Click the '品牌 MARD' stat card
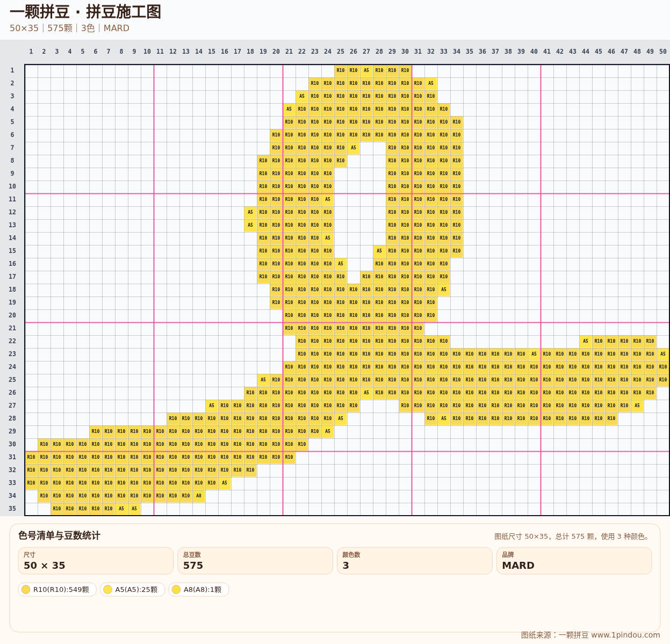Screen dimensions: 670x644 (574, 561)
